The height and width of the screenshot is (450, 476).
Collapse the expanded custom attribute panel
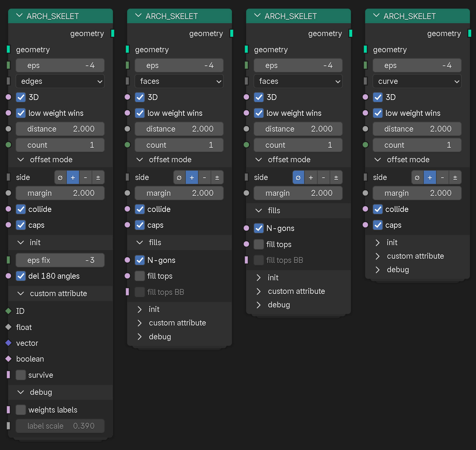click(x=21, y=294)
